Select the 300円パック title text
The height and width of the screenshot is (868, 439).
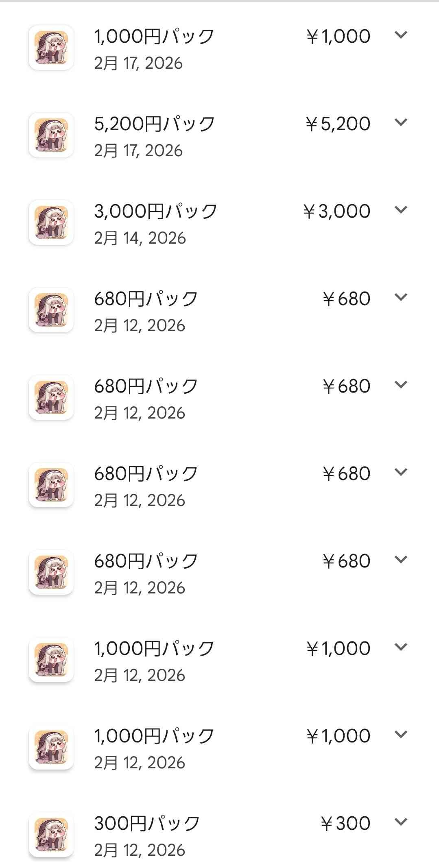click(x=147, y=823)
